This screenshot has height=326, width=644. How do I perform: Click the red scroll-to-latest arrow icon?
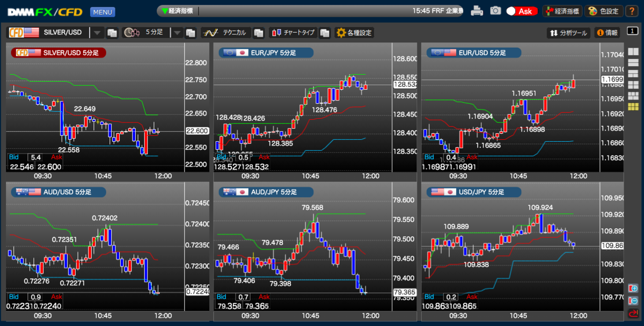pos(633,313)
